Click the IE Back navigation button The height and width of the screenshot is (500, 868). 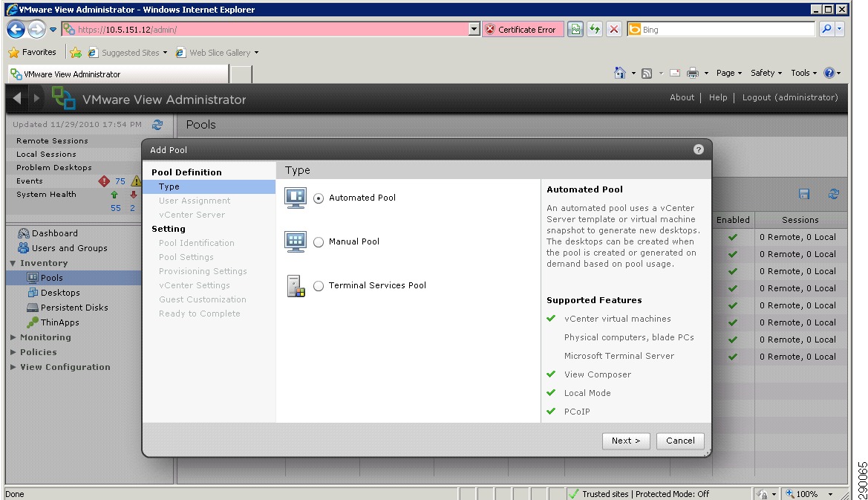[16, 30]
